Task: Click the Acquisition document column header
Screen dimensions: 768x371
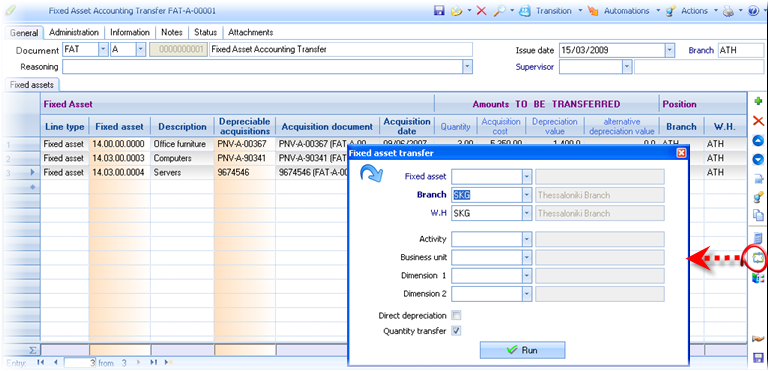Action: [327, 126]
